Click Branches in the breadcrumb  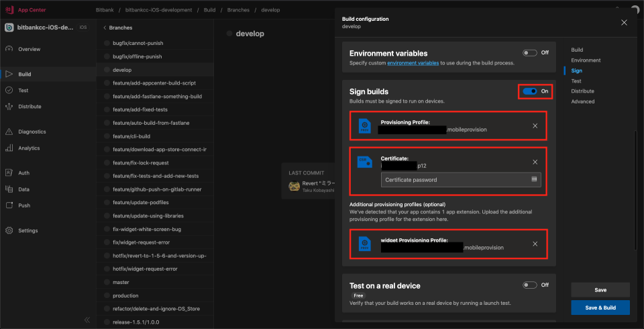[239, 10]
